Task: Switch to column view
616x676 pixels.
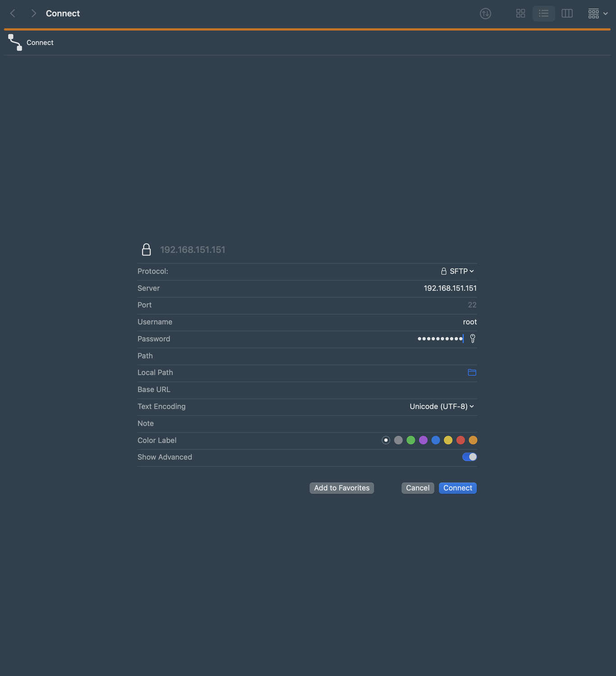Action: (567, 14)
